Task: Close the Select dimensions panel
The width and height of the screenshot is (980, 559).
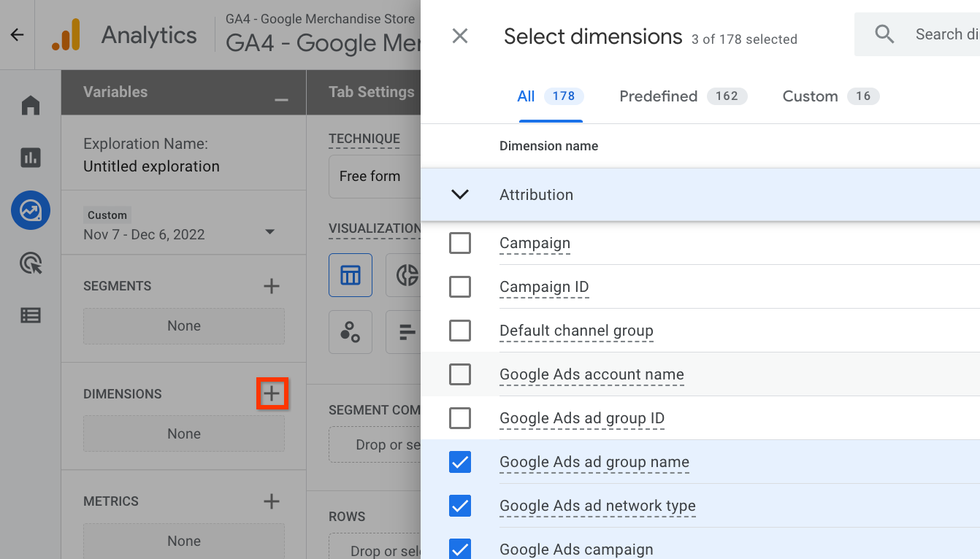Action: [x=460, y=36]
